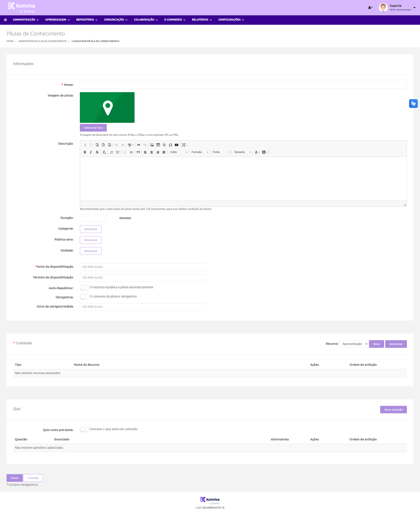This screenshot has height=512, width=420.
Task: Insert a block quote
Action: [x=138, y=152]
